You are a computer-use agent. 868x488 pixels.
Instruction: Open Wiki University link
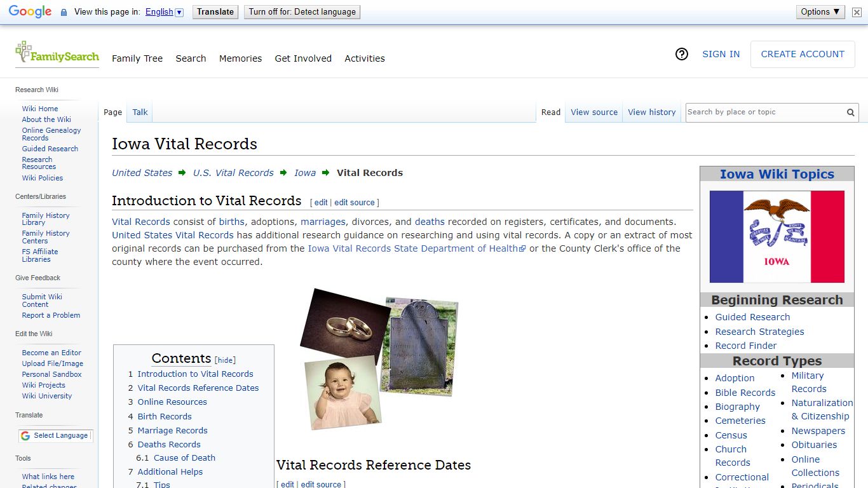[x=47, y=396]
